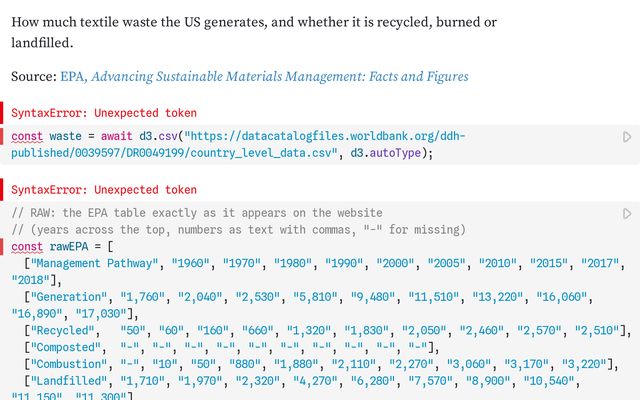This screenshot has width=640, height=400.
Task: Click the "Composted" row label
Action: (65, 347)
